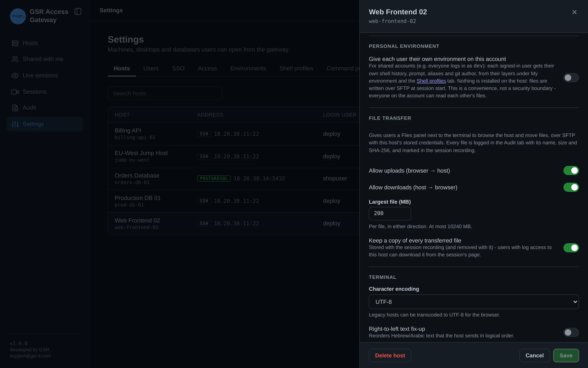Select the Billing API host row
This screenshot has width=588, height=368.
coord(234,134)
